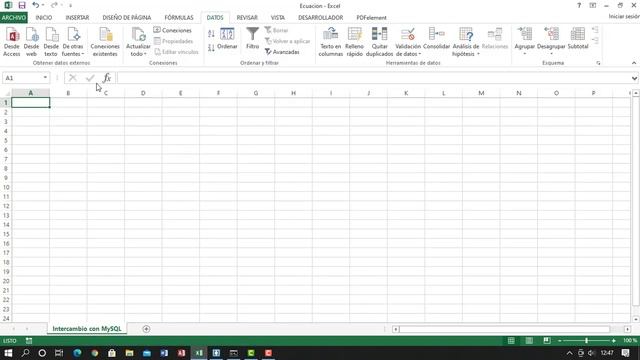Click the Consolidar tool

[x=436, y=39]
